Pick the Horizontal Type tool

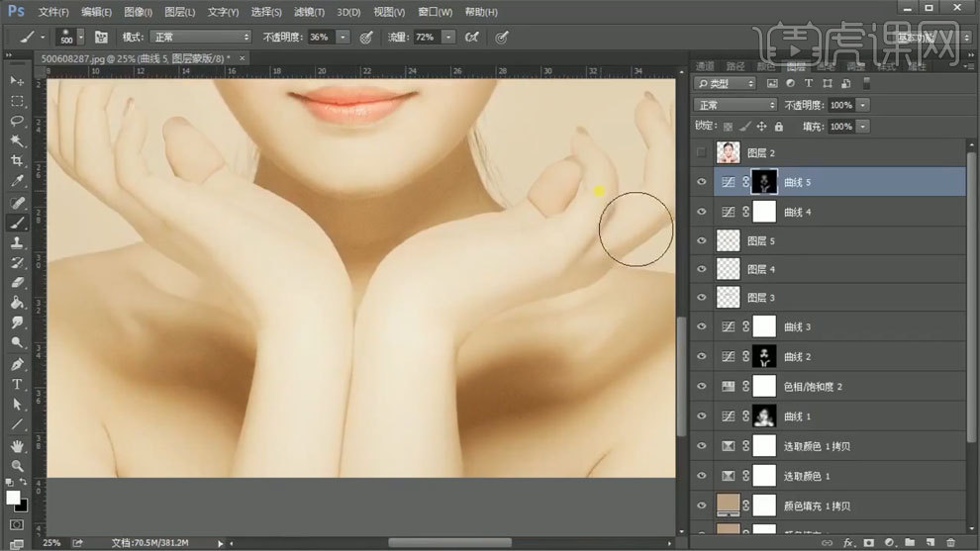pyautogui.click(x=17, y=384)
